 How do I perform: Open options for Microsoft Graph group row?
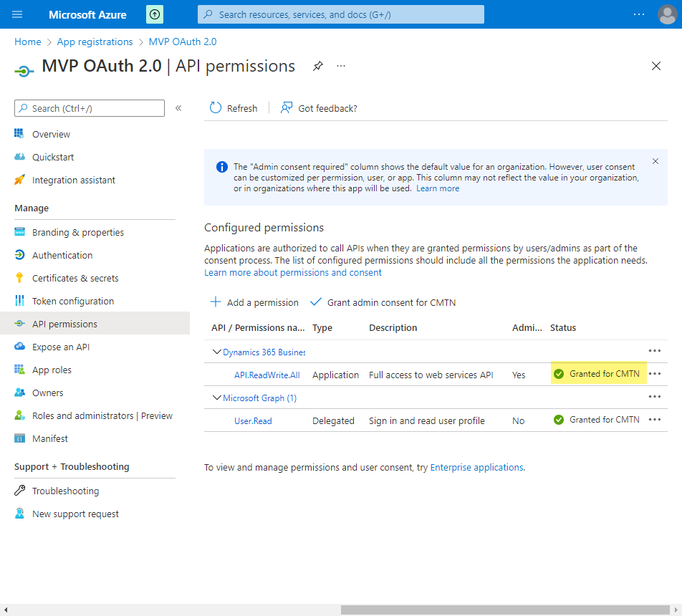click(x=655, y=397)
